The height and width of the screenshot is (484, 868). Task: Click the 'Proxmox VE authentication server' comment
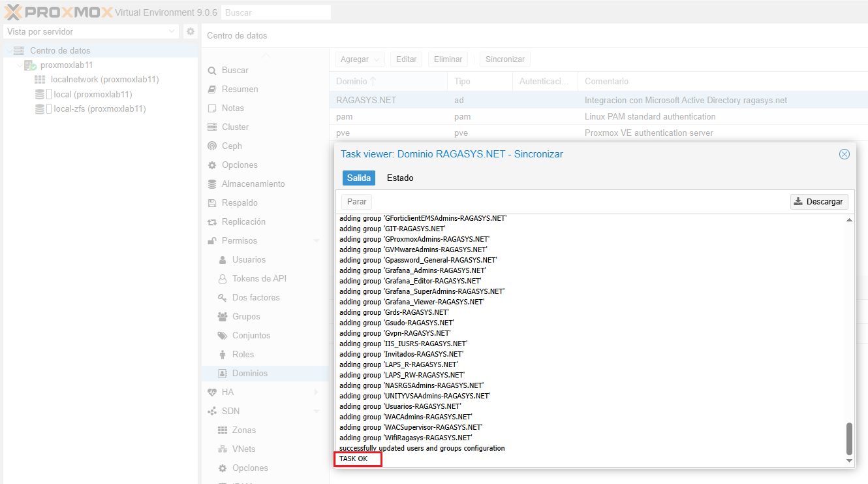pyautogui.click(x=649, y=133)
